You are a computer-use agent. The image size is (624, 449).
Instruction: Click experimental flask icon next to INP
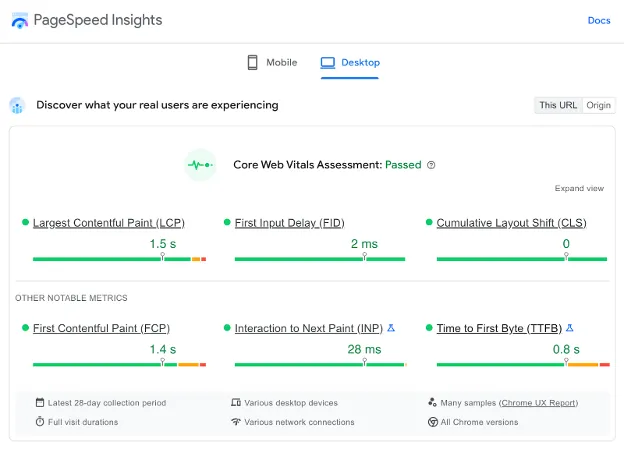391,328
